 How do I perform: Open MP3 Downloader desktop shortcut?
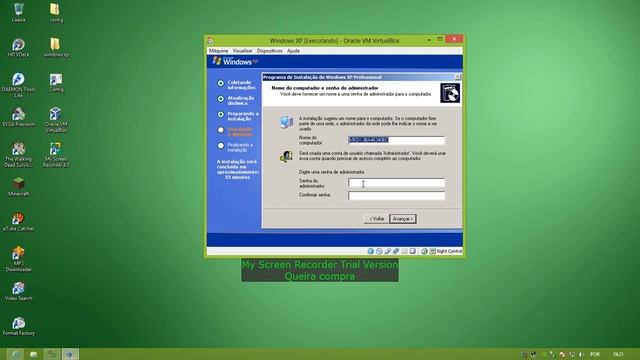click(18, 259)
